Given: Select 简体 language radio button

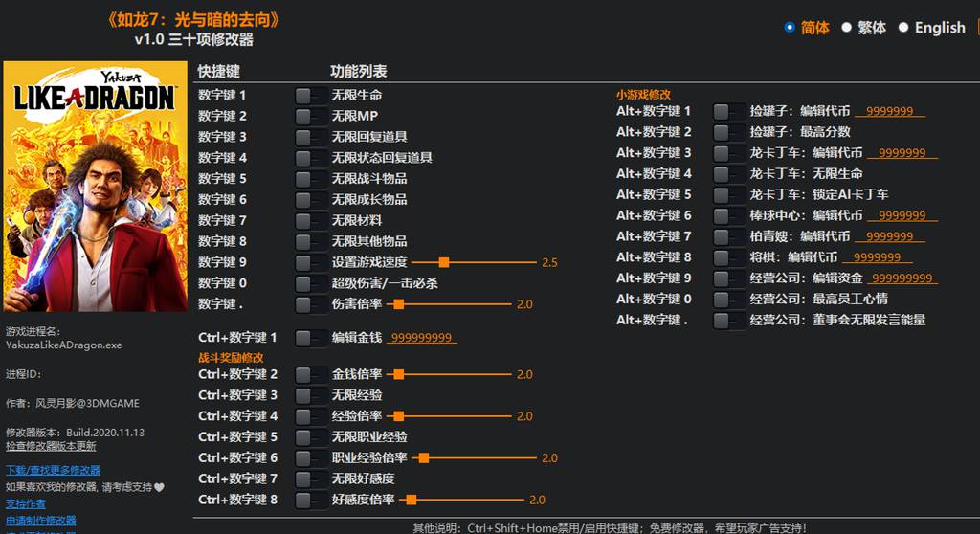Looking at the screenshot, I should click(790, 28).
